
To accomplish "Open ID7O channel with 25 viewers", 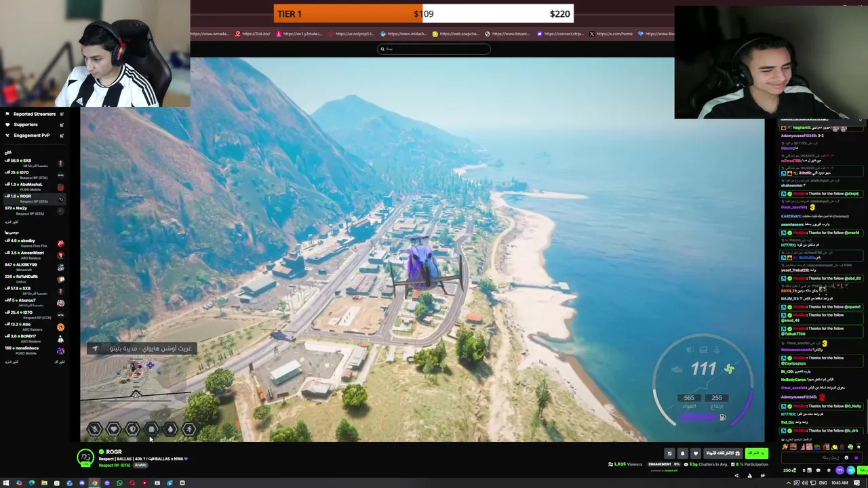I will pos(34,175).
